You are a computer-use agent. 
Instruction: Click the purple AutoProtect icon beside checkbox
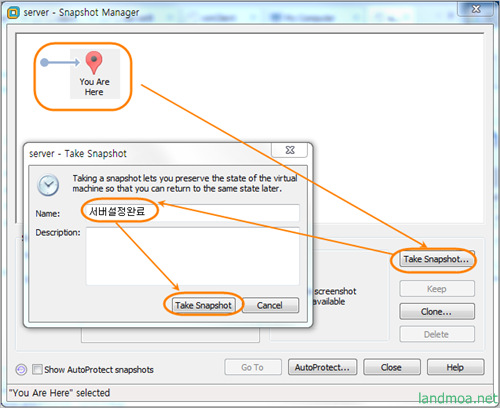point(21,369)
